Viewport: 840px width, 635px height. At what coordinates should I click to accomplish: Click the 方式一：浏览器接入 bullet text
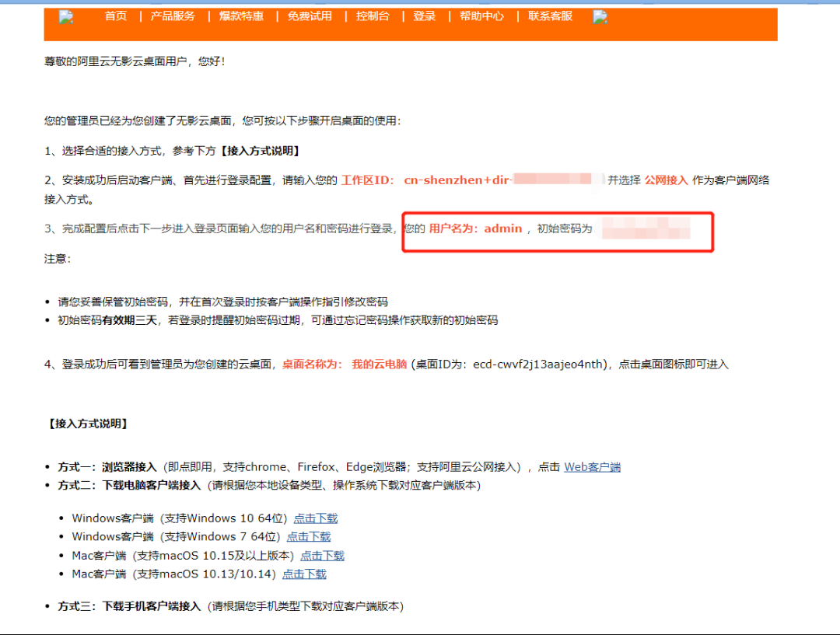(x=107, y=467)
